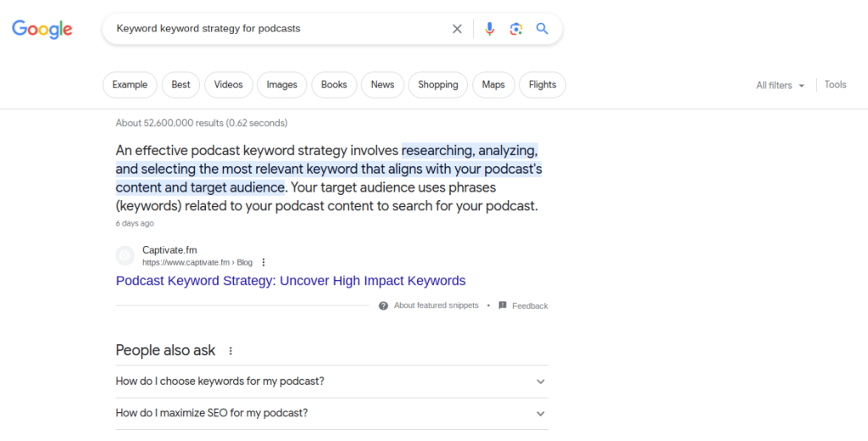This screenshot has height=441, width=868.
Task: Open the All filters dropdown
Action: point(780,86)
